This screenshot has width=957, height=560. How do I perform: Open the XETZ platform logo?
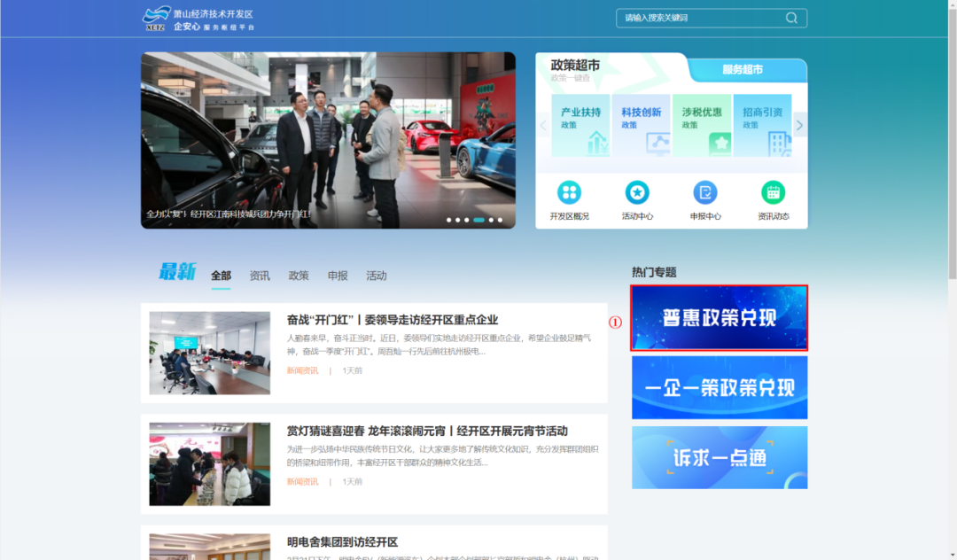point(198,19)
